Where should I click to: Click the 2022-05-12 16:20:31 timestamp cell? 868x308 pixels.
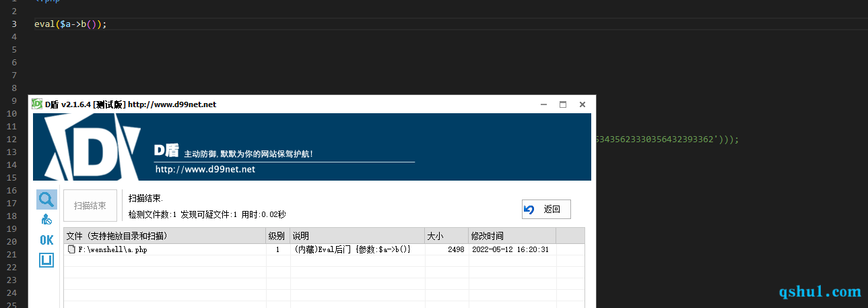click(x=510, y=249)
